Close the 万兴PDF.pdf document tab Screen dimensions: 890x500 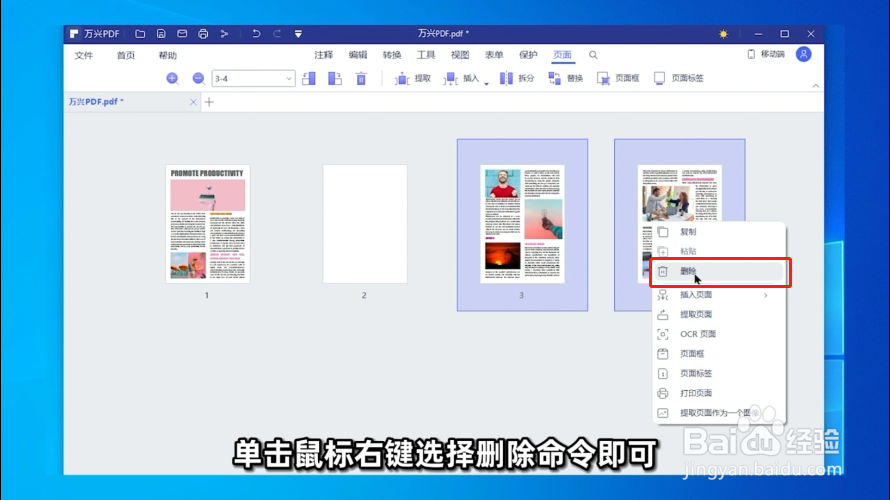coord(193,102)
